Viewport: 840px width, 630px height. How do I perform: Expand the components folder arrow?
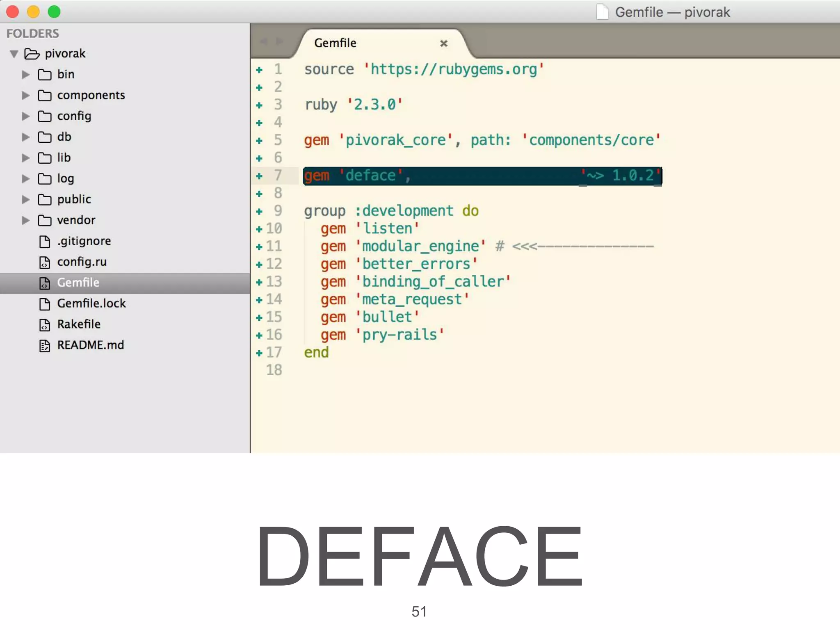click(x=25, y=96)
